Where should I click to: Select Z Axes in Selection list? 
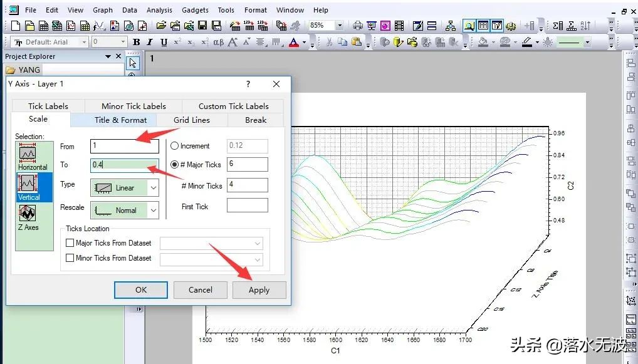click(28, 217)
